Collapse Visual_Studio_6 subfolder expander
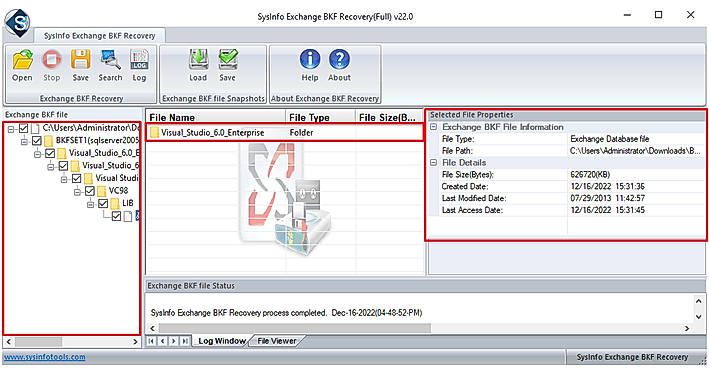Image resolution: width=709 pixels, height=368 pixels. (x=51, y=167)
